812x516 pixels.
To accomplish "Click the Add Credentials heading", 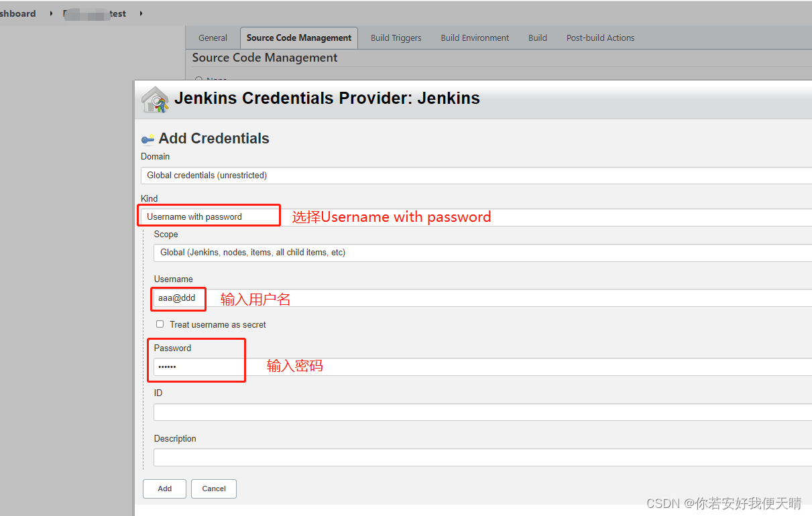I will click(x=214, y=139).
